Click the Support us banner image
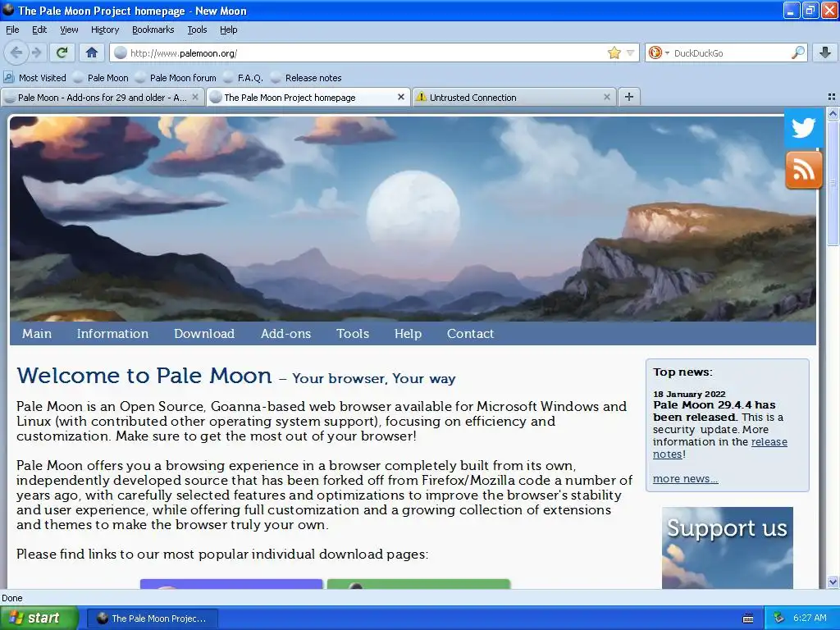This screenshot has height=630, width=840. click(x=727, y=547)
